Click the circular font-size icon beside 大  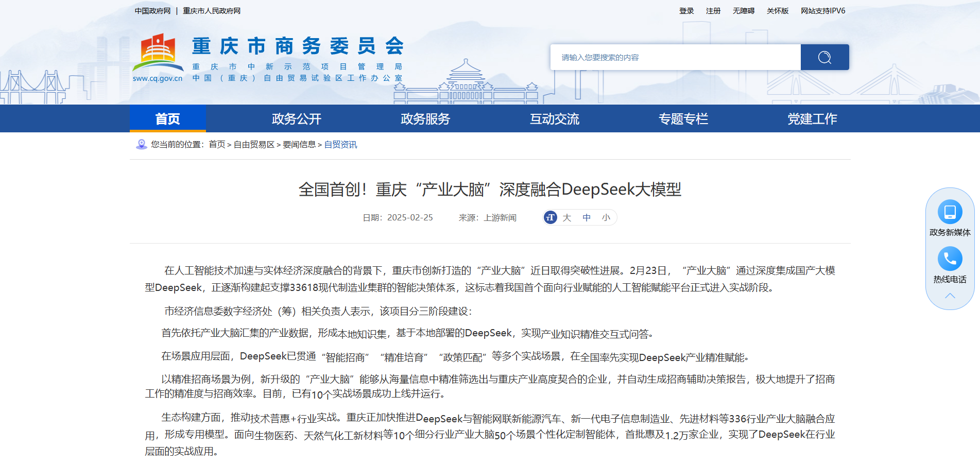click(x=550, y=217)
